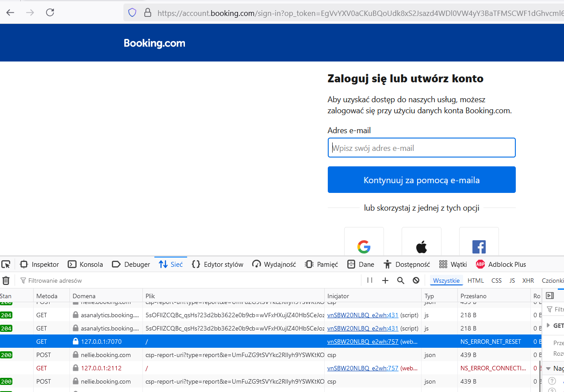
Task: Go back with the browser back arrow
Action: [10, 12]
